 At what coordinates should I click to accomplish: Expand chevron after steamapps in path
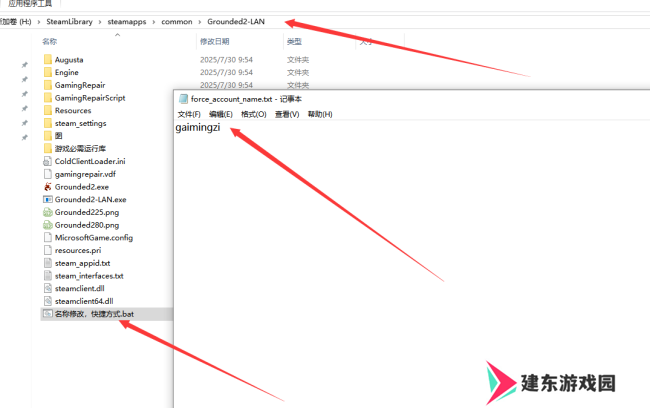[x=153, y=22]
